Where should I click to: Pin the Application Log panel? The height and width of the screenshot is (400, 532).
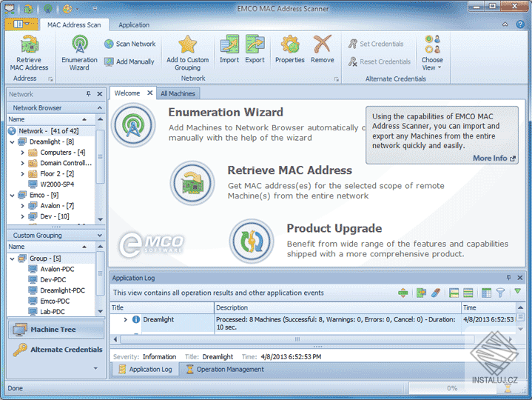tap(508, 278)
